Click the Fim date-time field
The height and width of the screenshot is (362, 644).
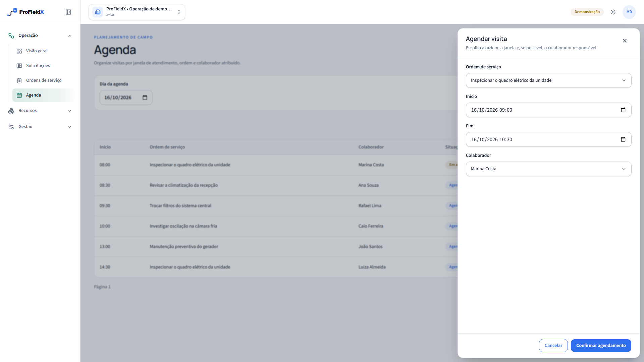click(548, 139)
